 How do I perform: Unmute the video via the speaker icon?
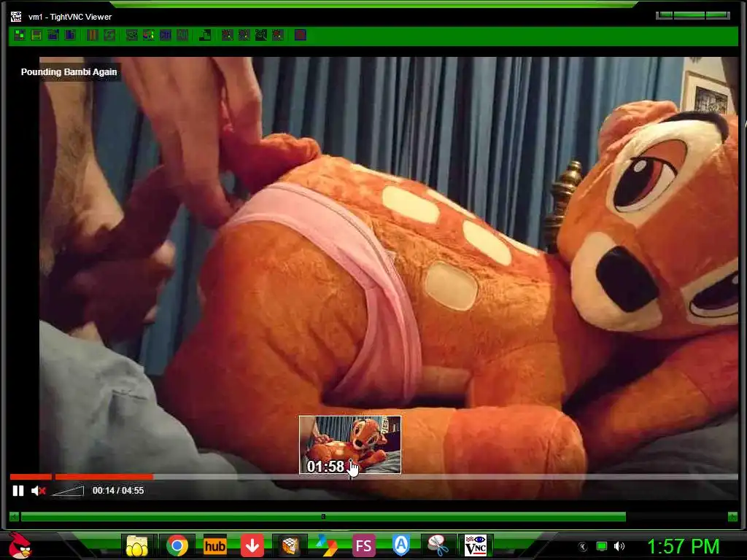pos(38,491)
